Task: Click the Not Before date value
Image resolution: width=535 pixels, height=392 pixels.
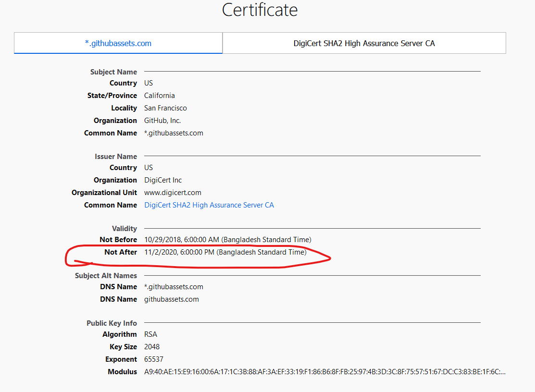Action: tap(227, 240)
